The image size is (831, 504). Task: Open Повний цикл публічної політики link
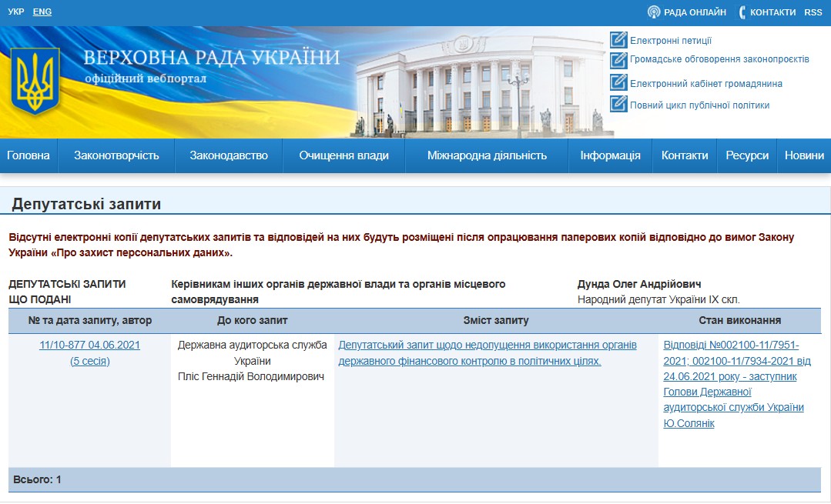pos(699,105)
